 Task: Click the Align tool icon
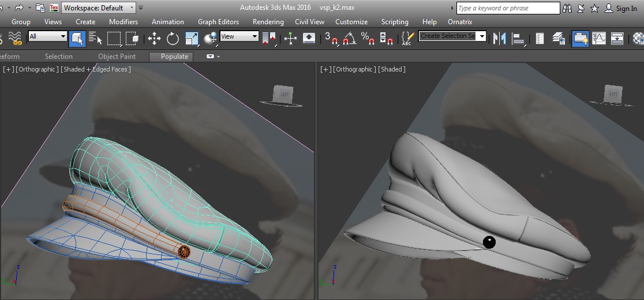tap(518, 39)
